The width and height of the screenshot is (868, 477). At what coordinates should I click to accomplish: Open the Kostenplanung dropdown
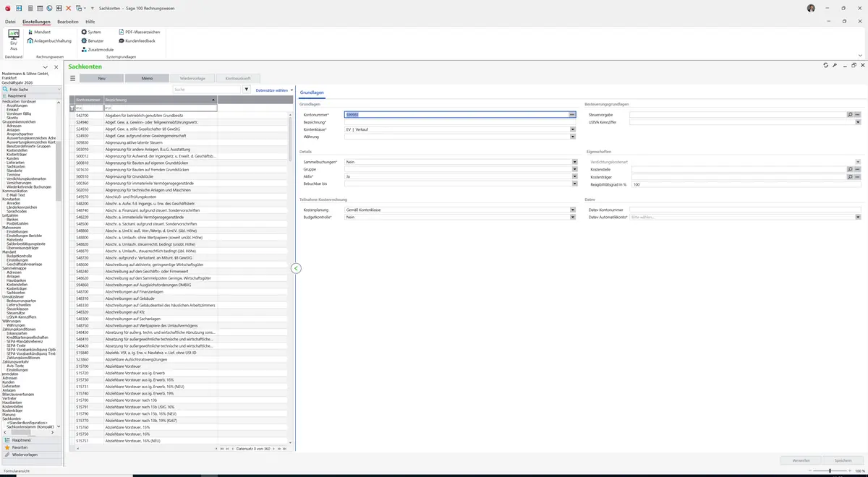[574, 210]
